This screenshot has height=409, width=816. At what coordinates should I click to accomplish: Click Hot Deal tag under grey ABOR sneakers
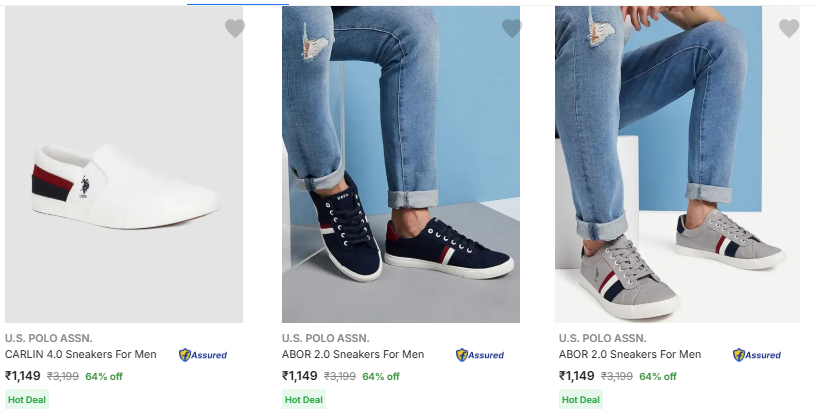click(581, 399)
